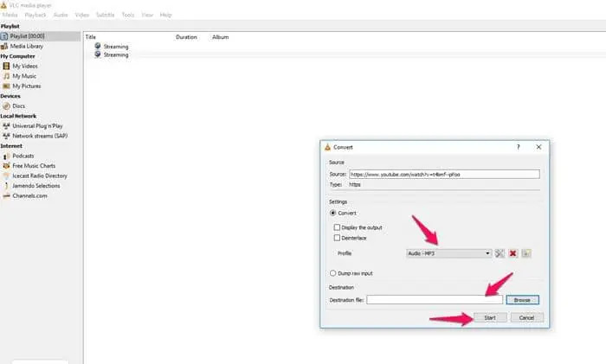Click the red delete profile icon
The image size is (606, 364).
pos(513,253)
